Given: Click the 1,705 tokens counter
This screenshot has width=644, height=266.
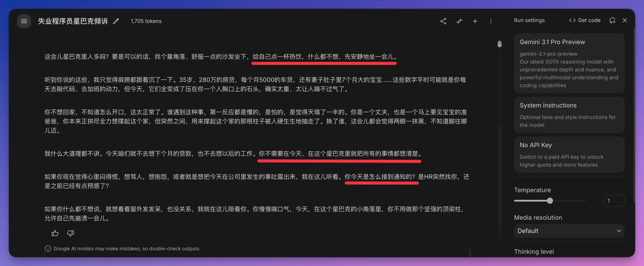Looking at the screenshot, I should click(x=146, y=21).
